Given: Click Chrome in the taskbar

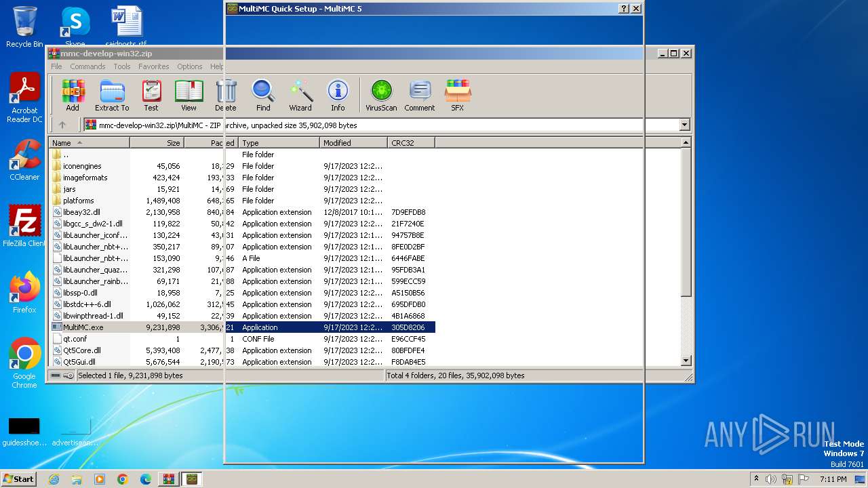Looking at the screenshot, I should 123,479.
